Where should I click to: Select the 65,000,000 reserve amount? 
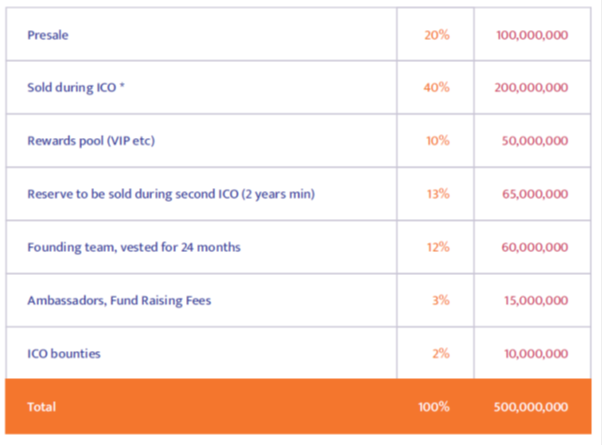click(535, 194)
